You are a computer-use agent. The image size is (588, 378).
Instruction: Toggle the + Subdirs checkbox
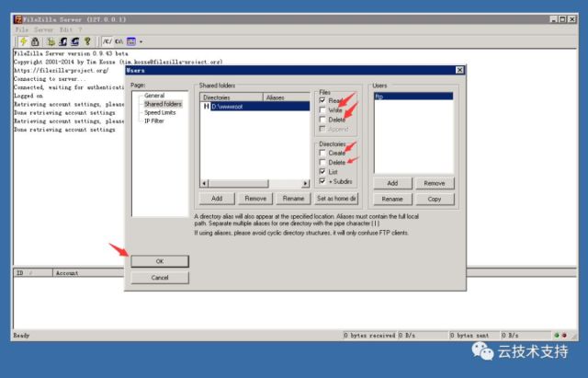(x=322, y=181)
